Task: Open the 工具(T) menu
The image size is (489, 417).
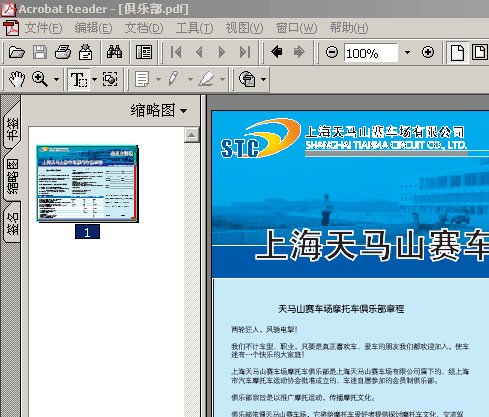Action: 194,28
